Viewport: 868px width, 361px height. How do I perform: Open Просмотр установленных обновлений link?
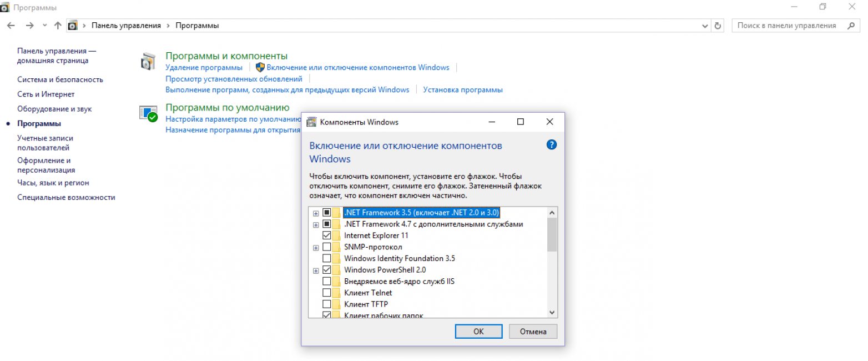click(234, 79)
